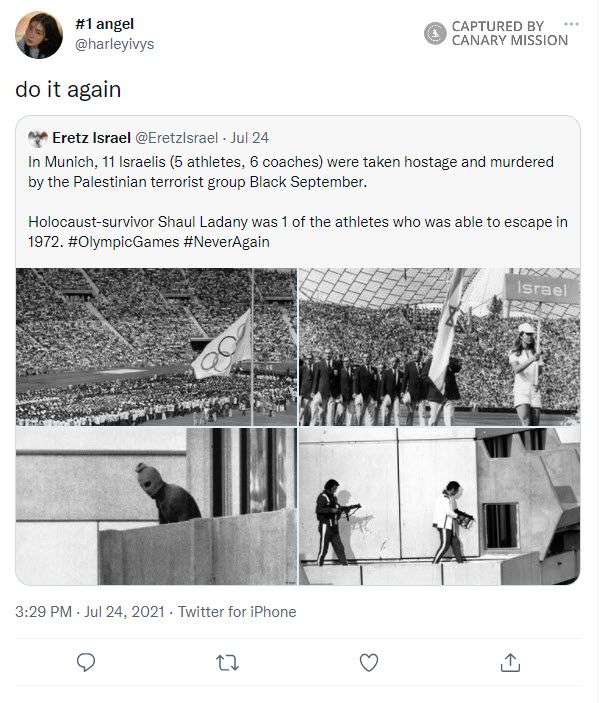This screenshot has height=703, width=601.
Task: Open the Olympic flag stadium photo
Action: pyautogui.click(x=157, y=346)
